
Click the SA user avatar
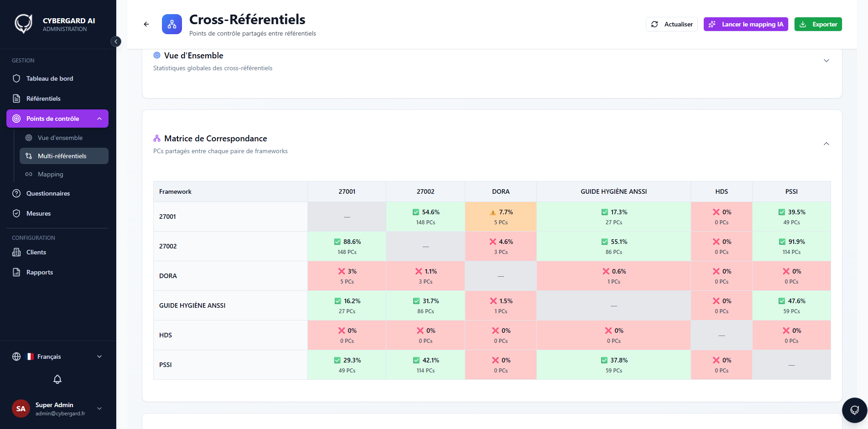point(21,408)
